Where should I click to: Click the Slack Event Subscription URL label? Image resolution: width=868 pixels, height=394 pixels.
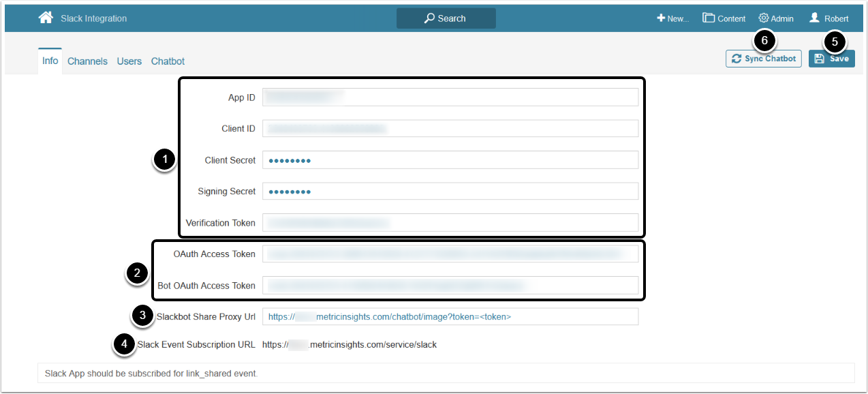coord(196,345)
